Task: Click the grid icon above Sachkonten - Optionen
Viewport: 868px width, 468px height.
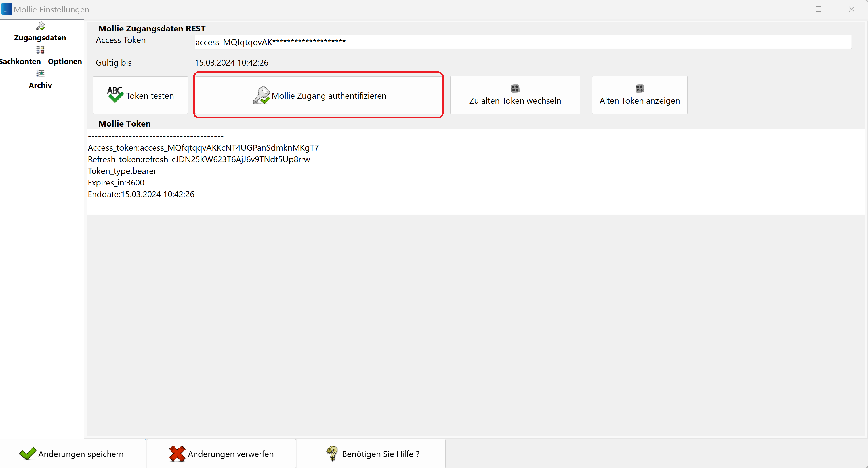Action: [x=40, y=50]
